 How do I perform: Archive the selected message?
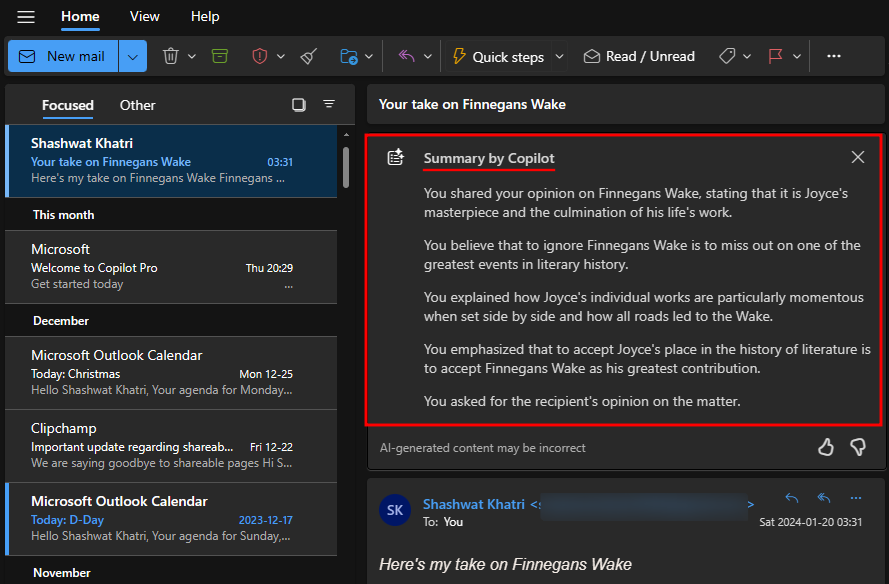(219, 56)
